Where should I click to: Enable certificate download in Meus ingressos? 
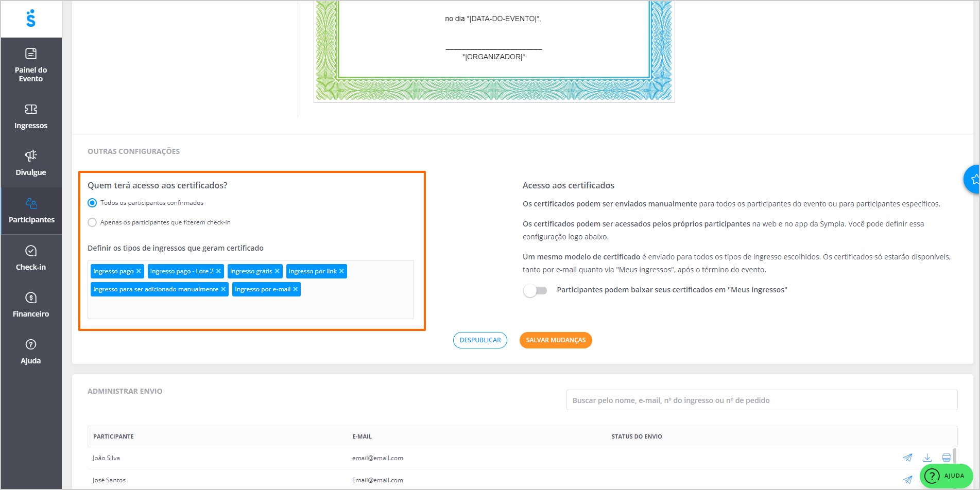pos(535,290)
